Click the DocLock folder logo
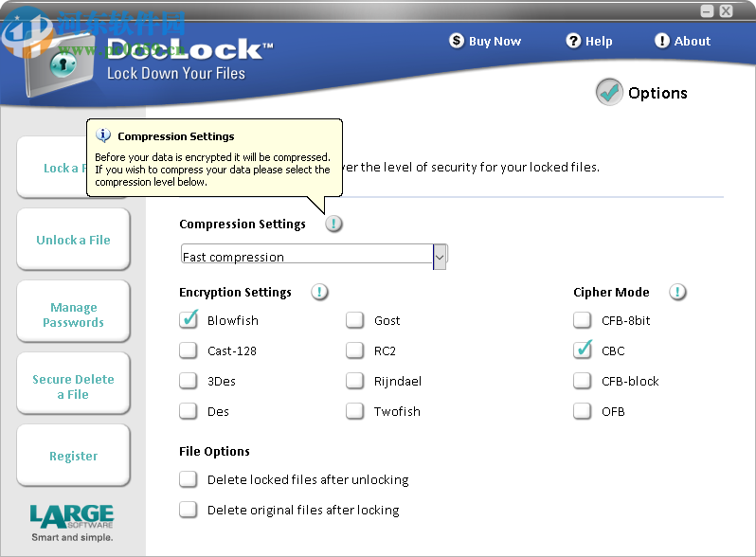This screenshot has width=756, height=557. (x=61, y=65)
